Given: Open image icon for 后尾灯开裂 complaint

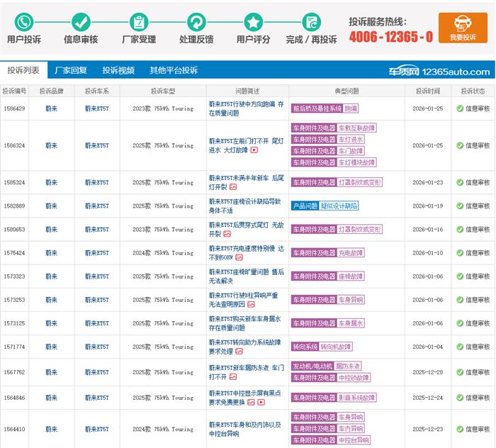Looking at the screenshot, I should pos(233,187).
